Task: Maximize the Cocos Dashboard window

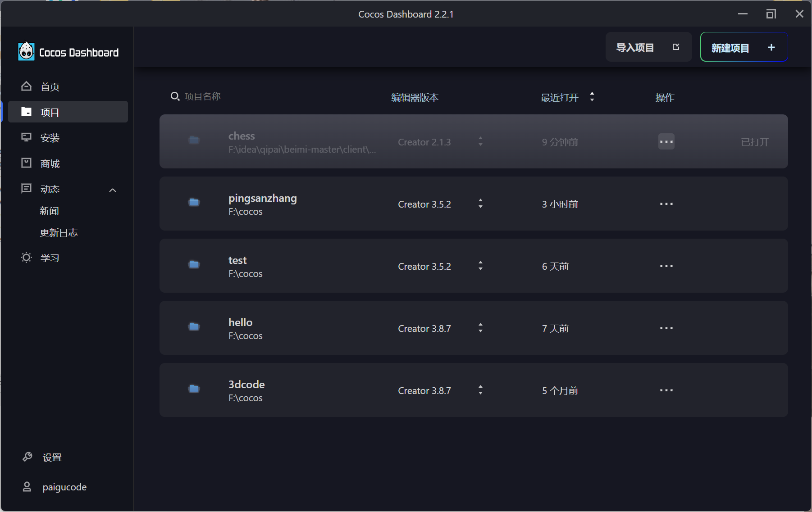Action: pos(771,14)
